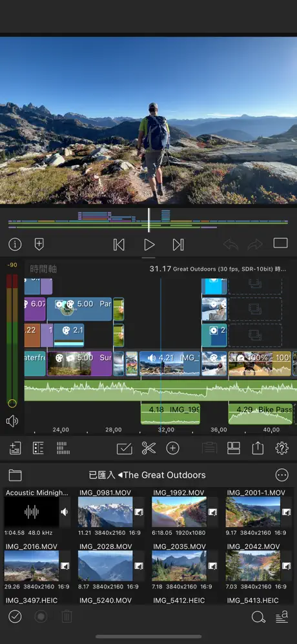The width and height of the screenshot is (297, 644).
Task: Split clip with the scissors tool
Action: point(148,448)
